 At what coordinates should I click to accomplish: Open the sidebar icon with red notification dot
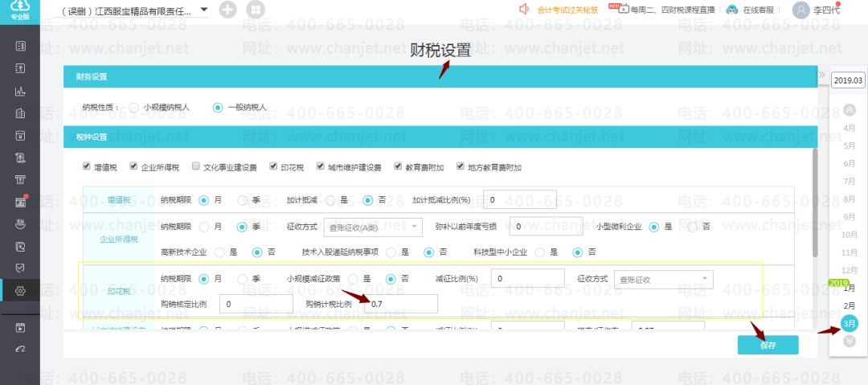click(x=20, y=203)
